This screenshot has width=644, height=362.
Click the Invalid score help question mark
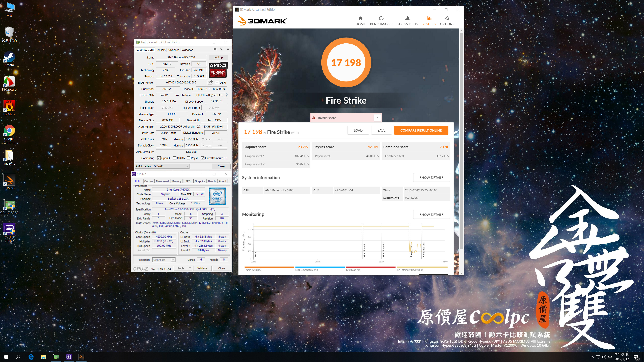[377, 118]
